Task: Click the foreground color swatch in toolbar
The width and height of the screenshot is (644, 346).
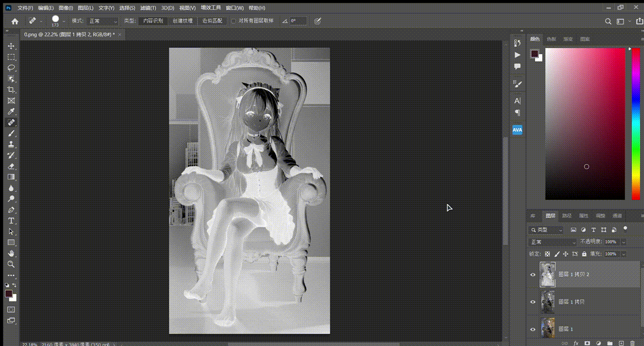Action: (x=9, y=294)
